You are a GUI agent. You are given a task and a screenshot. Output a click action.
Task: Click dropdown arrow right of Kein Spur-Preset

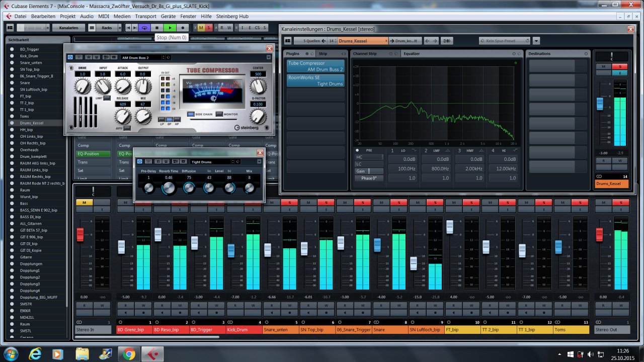click(x=536, y=41)
